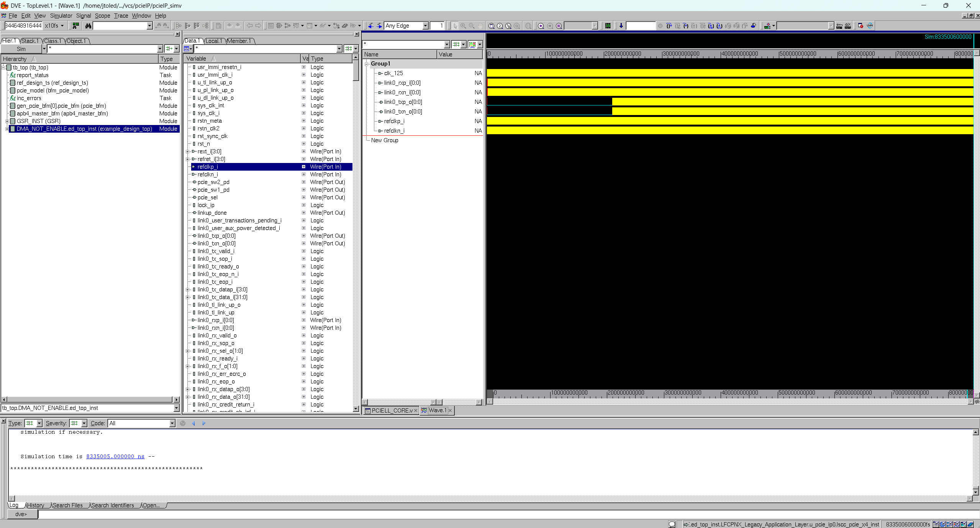Screen dimensions: 980x528
Task: Click the UVM debug icon
Action: coord(870,26)
